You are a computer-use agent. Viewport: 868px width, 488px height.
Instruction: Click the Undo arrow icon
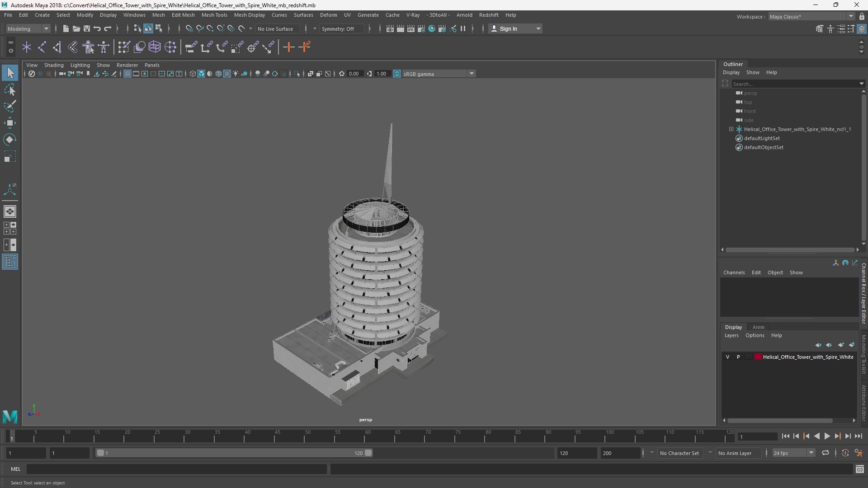click(97, 28)
